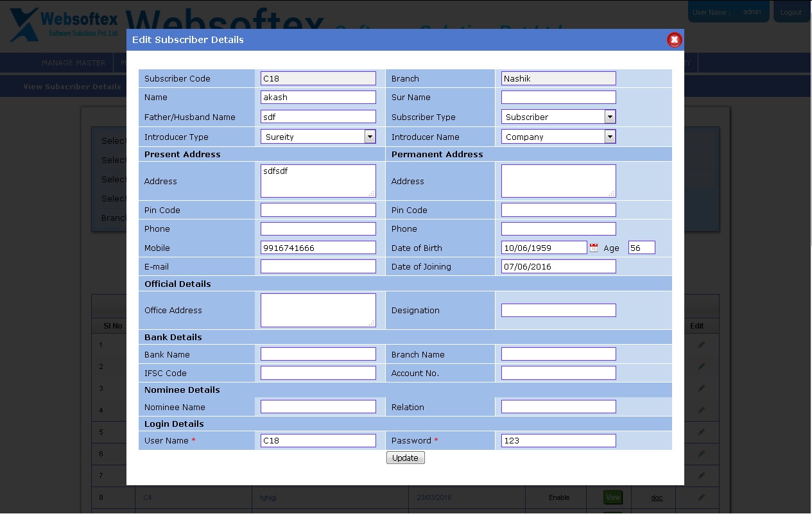Open the doc link in row 8
The image size is (812, 516).
(x=657, y=497)
